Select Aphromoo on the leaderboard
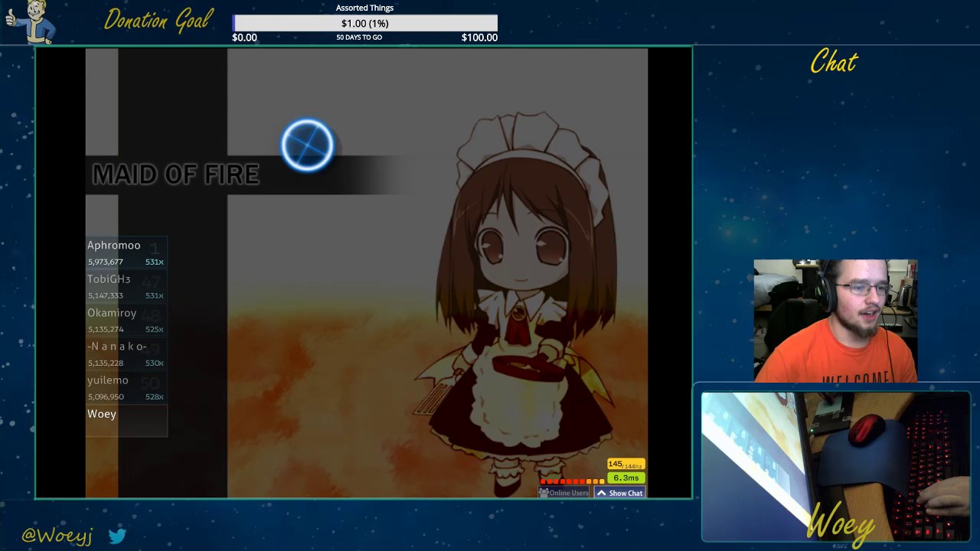Screen dimensions: 980x551 [x=126, y=252]
